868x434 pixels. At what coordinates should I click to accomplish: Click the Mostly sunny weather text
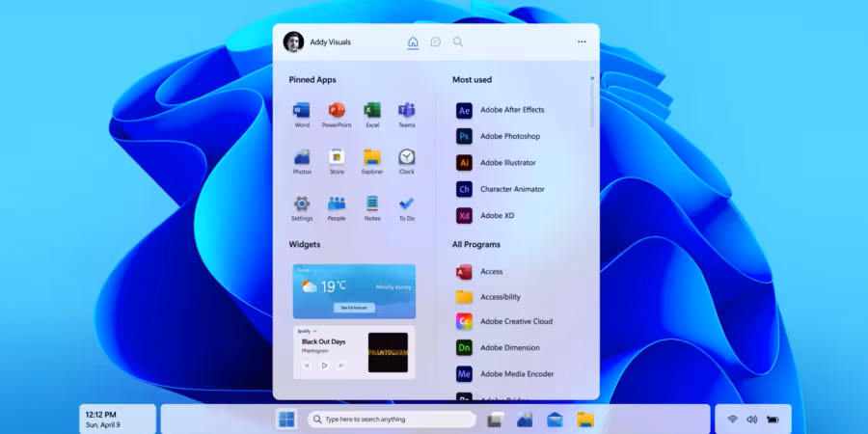point(393,287)
